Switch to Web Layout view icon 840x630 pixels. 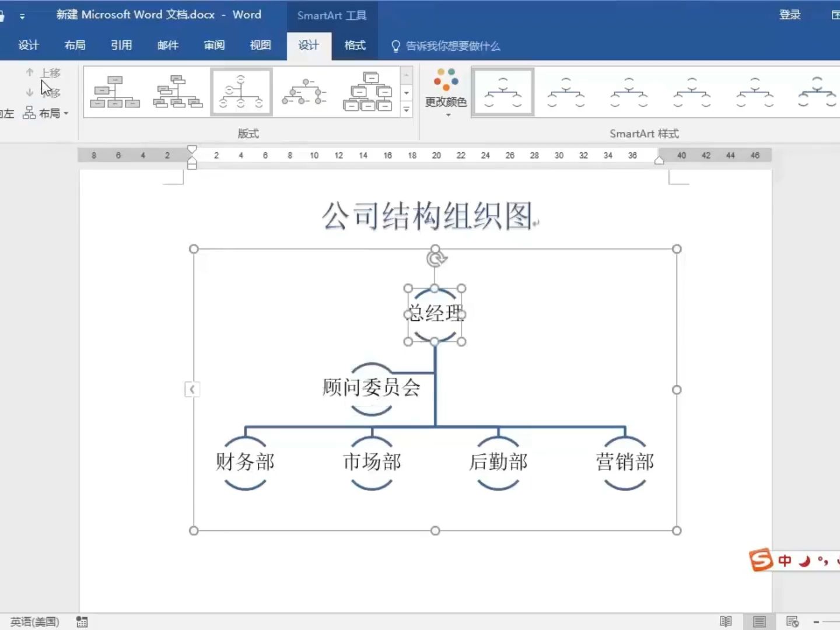coord(791,621)
